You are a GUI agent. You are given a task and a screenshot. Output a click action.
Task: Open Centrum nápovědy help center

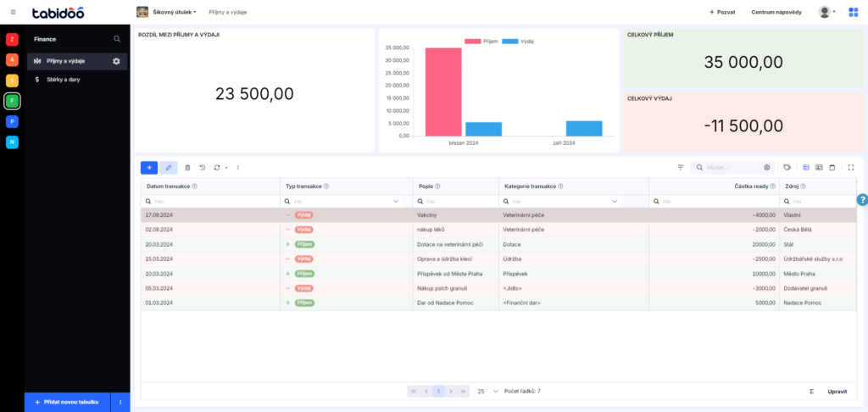click(776, 12)
